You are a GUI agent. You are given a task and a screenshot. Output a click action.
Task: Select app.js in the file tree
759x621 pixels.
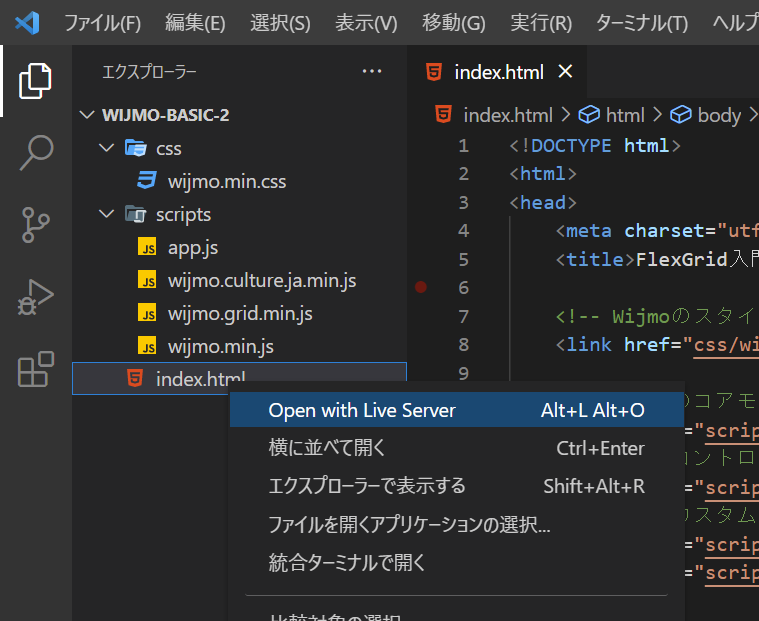click(x=240, y=247)
